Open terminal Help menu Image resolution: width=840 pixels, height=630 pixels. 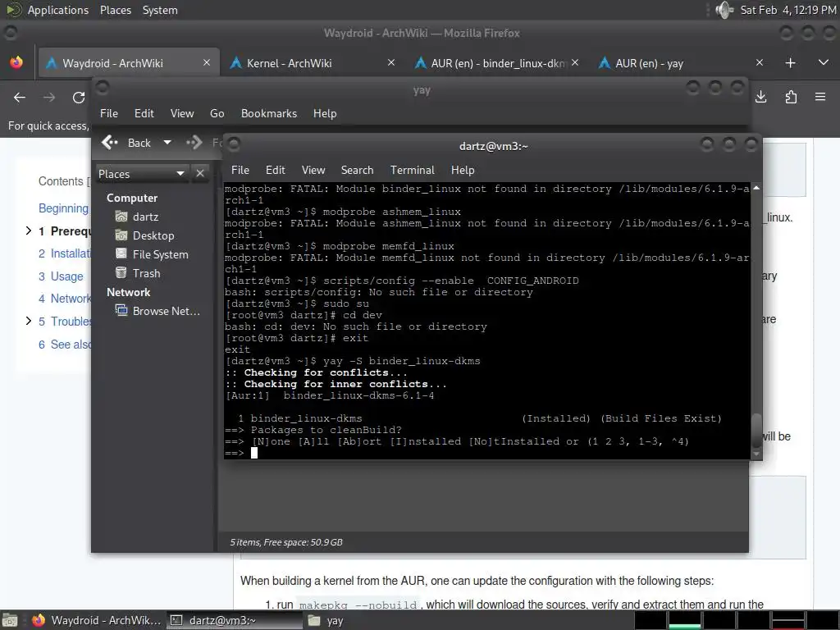(x=463, y=170)
